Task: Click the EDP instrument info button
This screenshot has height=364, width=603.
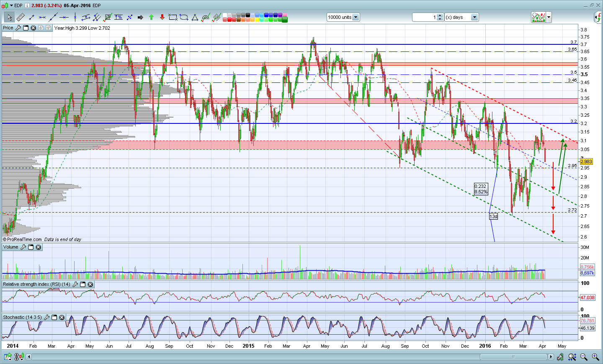Action: pyautogui.click(x=27, y=5)
